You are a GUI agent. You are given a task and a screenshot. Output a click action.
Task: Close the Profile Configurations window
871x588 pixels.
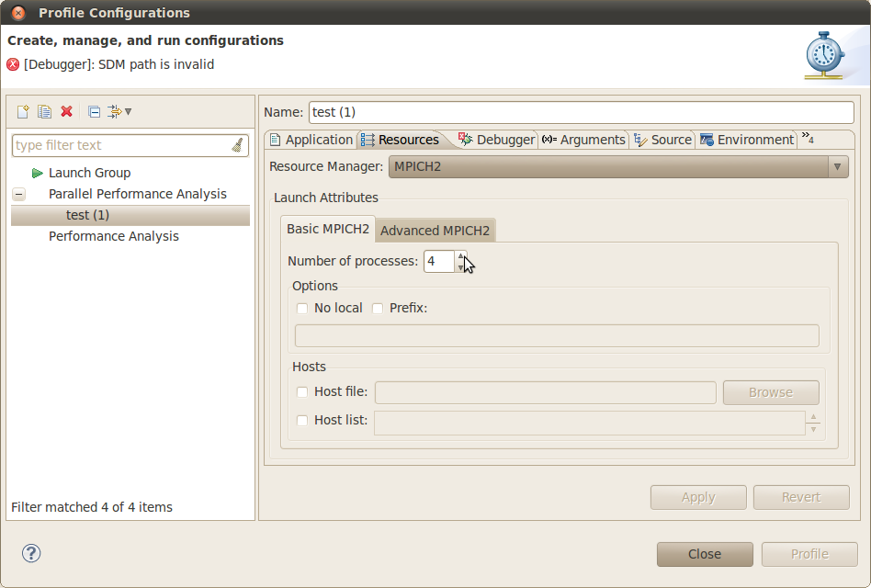point(17,12)
